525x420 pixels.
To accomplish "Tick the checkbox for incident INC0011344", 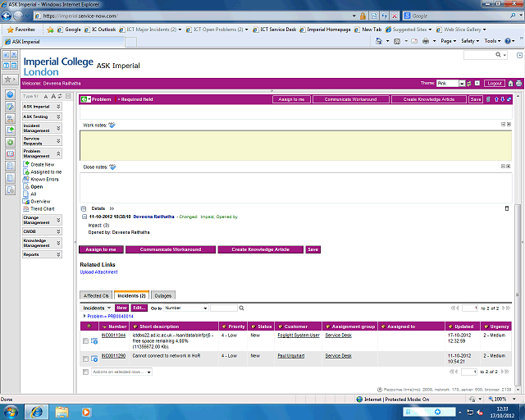I will tap(85, 340).
